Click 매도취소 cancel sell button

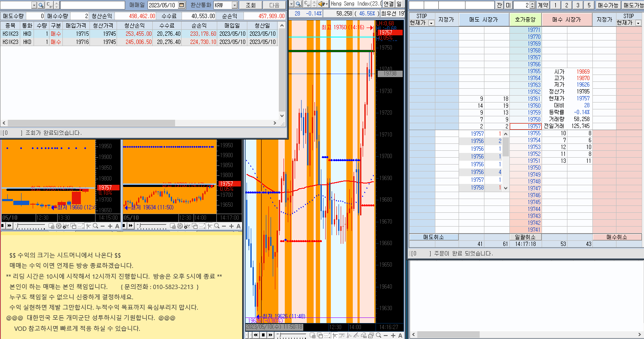click(434, 237)
